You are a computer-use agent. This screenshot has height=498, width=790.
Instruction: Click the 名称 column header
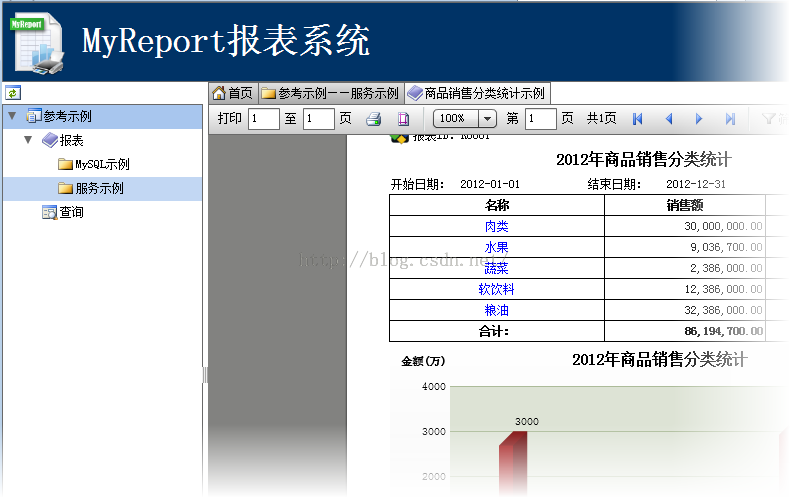point(497,205)
